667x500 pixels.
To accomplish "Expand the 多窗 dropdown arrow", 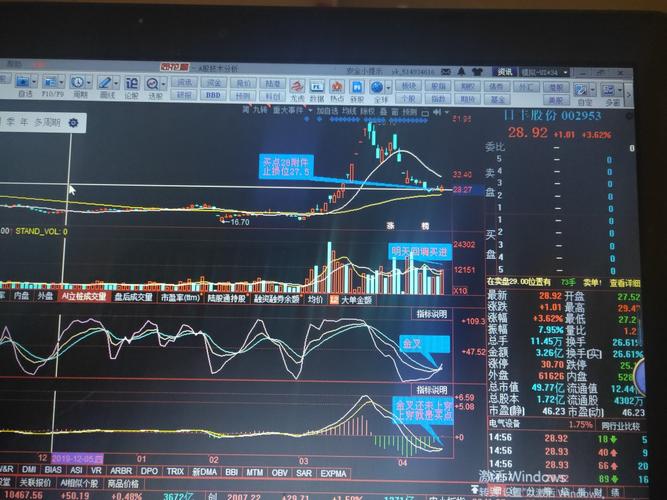I will (x=620, y=91).
